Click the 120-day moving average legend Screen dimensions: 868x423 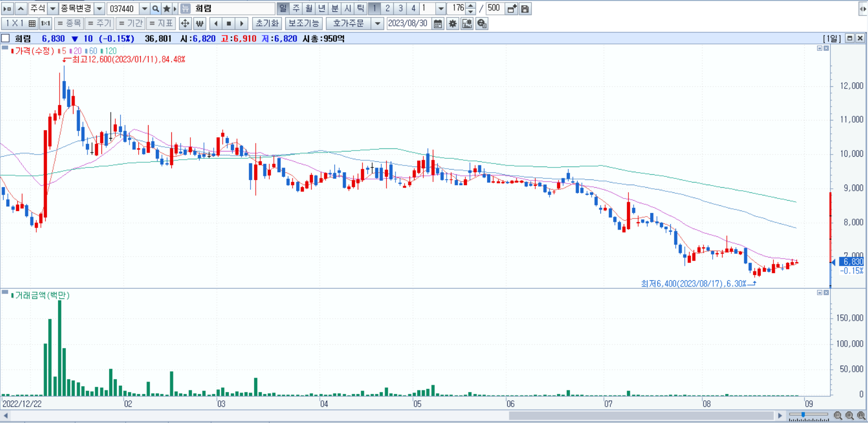(x=109, y=51)
